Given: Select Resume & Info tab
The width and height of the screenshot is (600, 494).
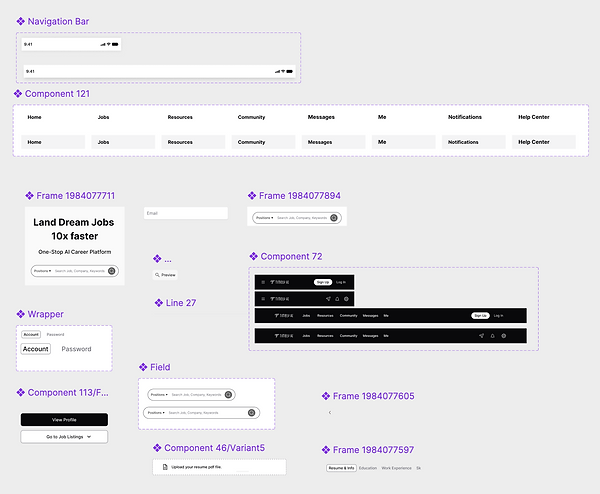Looking at the screenshot, I should click(341, 468).
